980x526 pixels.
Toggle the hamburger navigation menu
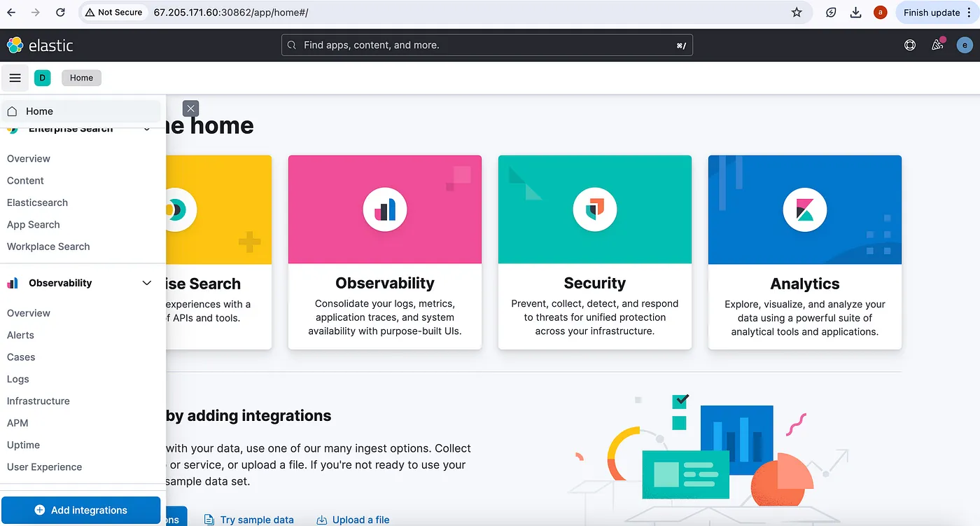tap(15, 78)
